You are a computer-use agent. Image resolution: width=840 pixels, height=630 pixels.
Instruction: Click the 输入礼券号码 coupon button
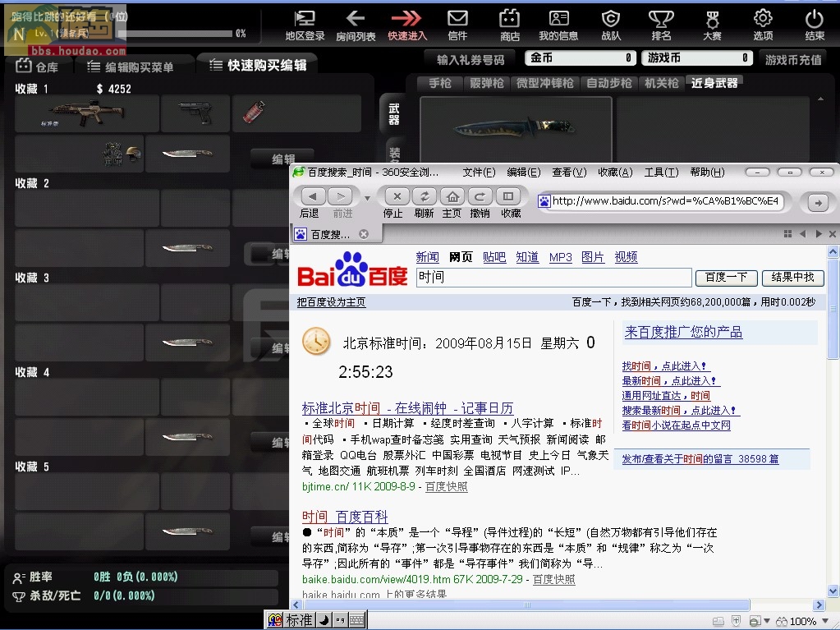point(470,59)
